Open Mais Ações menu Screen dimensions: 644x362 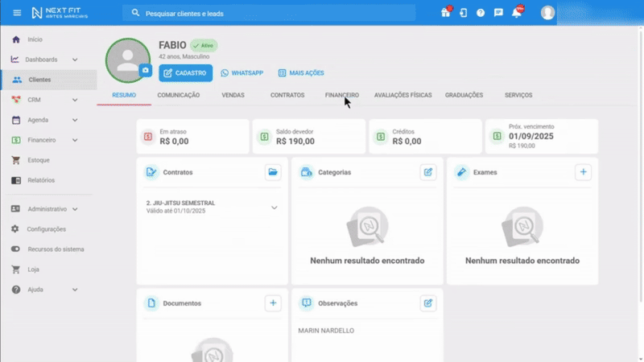click(x=301, y=73)
